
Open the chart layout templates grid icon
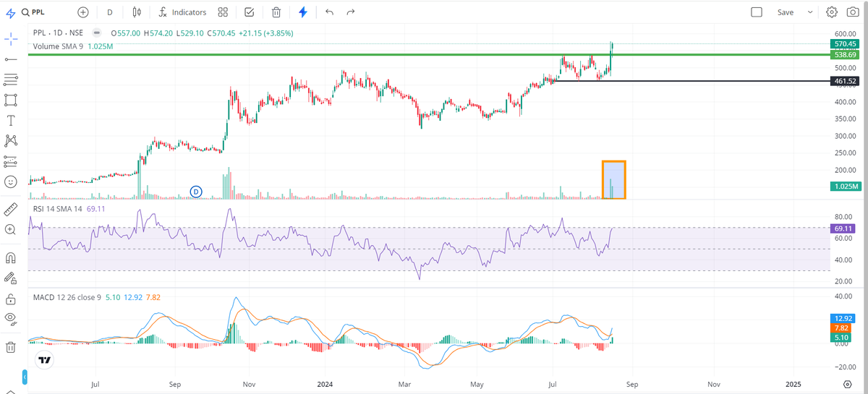223,12
